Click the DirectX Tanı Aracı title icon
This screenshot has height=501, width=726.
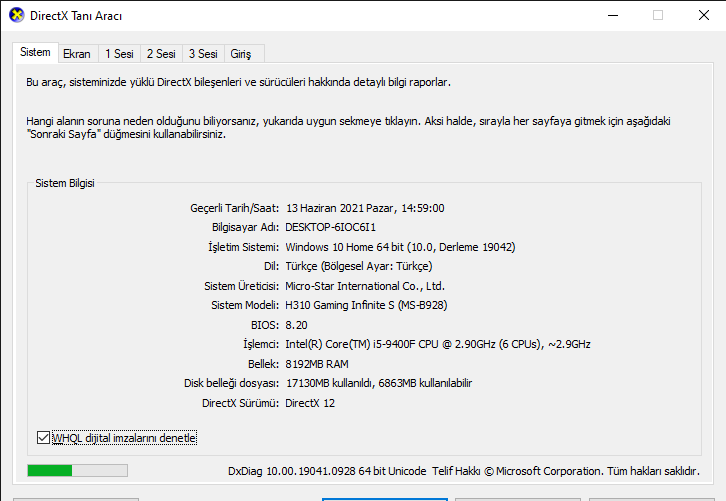[x=17, y=15]
